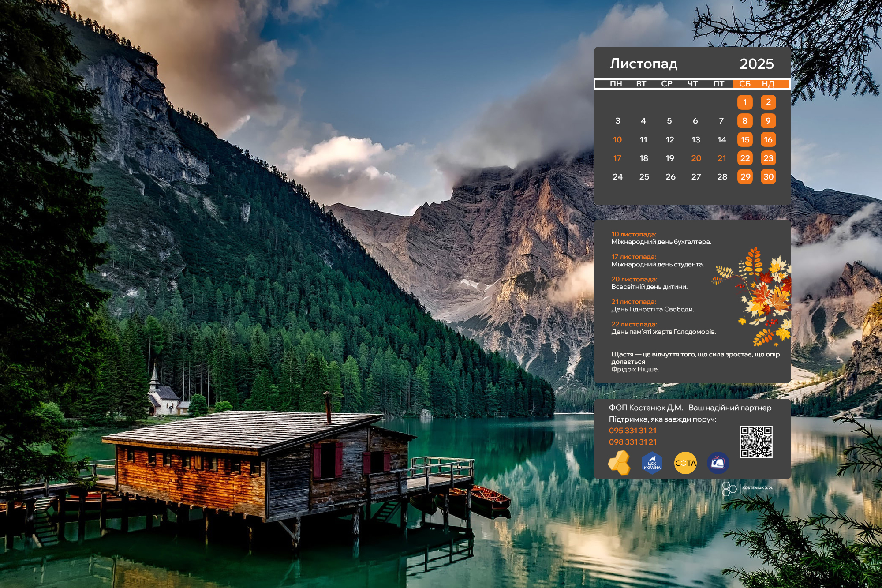Select the orange date 10
Image resolution: width=882 pixels, height=588 pixels.
tap(617, 140)
